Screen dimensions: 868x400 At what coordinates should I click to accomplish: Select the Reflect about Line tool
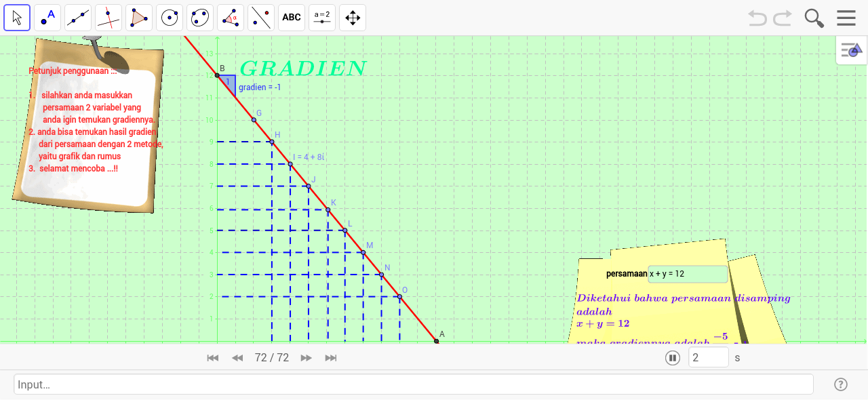click(261, 18)
